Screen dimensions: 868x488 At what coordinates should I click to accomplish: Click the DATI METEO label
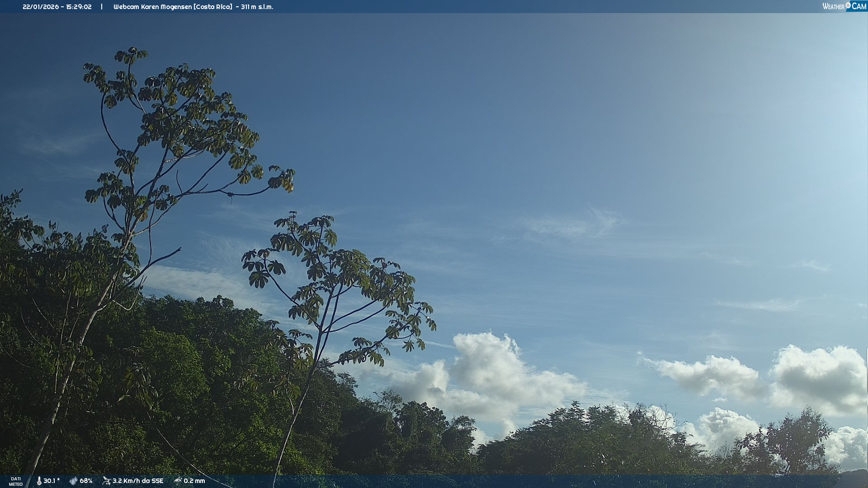(16, 481)
